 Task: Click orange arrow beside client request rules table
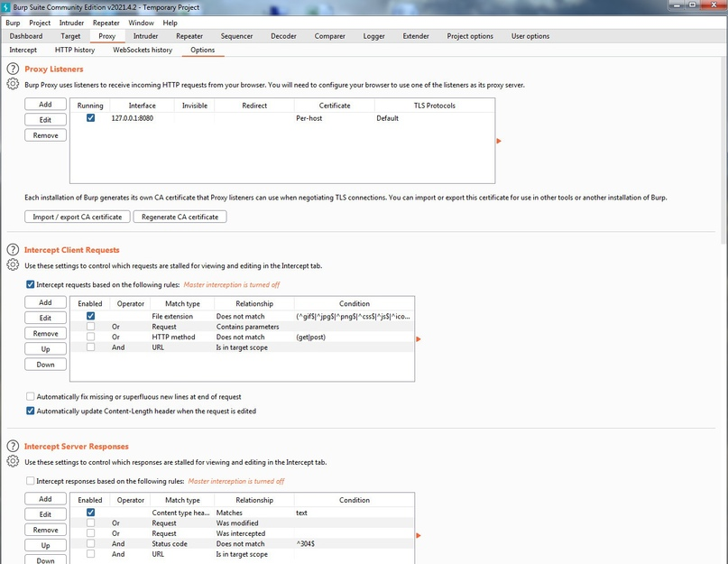point(418,339)
